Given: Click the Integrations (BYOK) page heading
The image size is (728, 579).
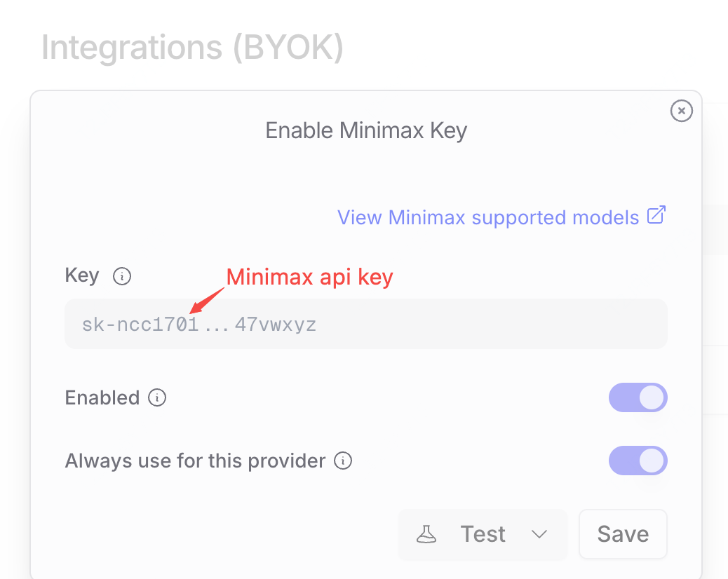Looking at the screenshot, I should click(192, 48).
